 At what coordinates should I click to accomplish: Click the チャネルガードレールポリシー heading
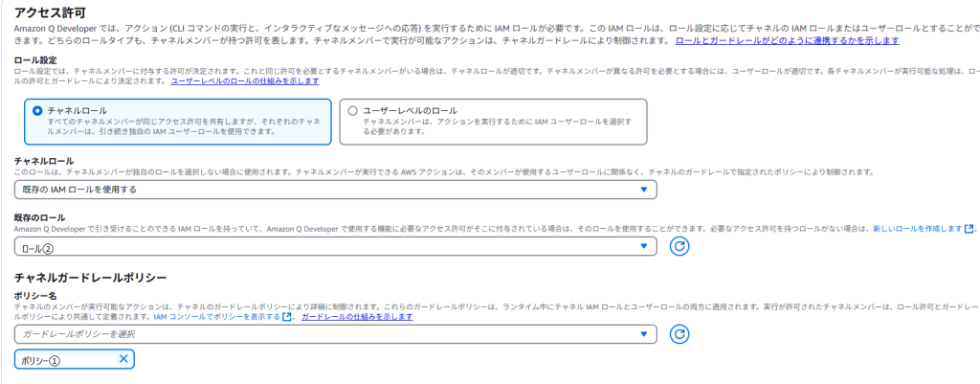point(90,277)
